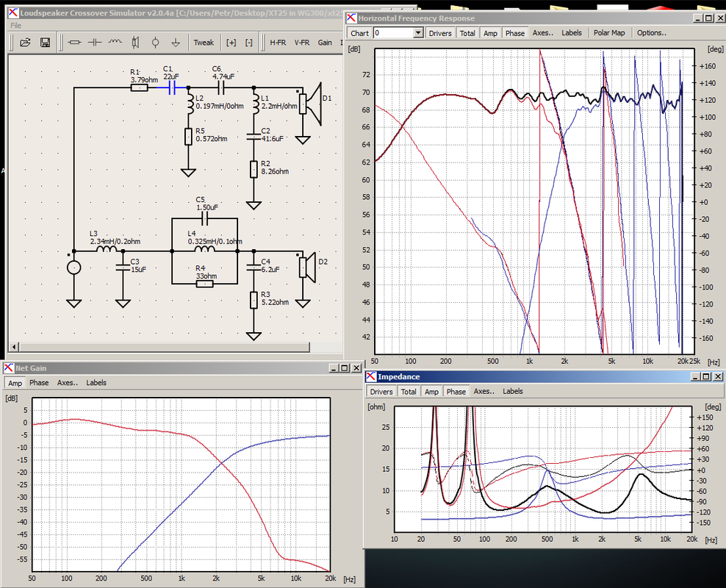This screenshot has height=588, width=726.
Task: Choose the loudspeaker driver component tool
Action: 135,43
